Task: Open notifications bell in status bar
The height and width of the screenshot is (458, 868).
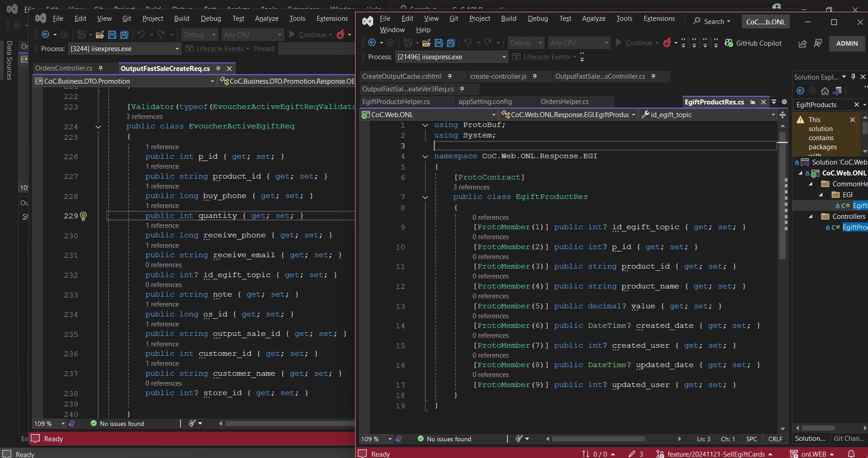Action: [851, 453]
